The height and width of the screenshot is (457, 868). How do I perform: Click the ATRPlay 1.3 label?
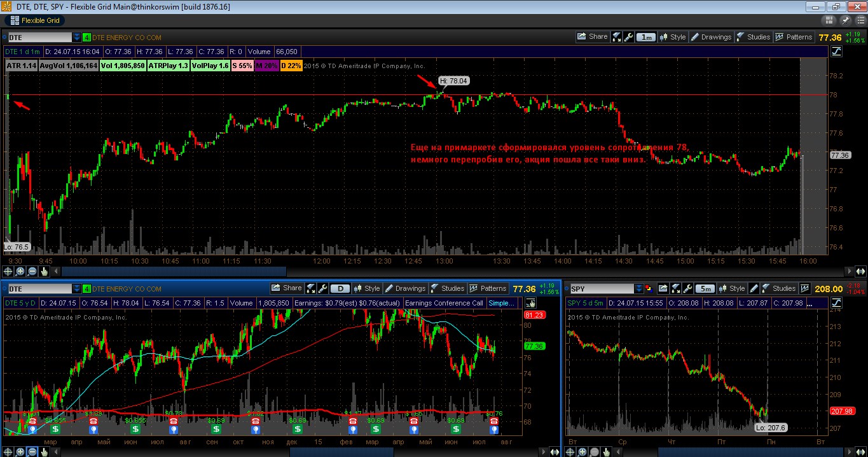coord(169,66)
